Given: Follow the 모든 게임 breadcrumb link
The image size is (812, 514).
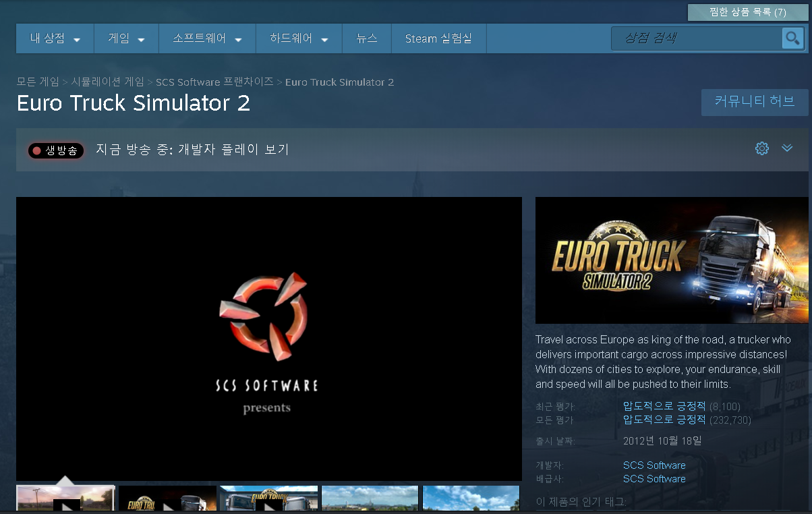Looking at the screenshot, I should [x=38, y=82].
